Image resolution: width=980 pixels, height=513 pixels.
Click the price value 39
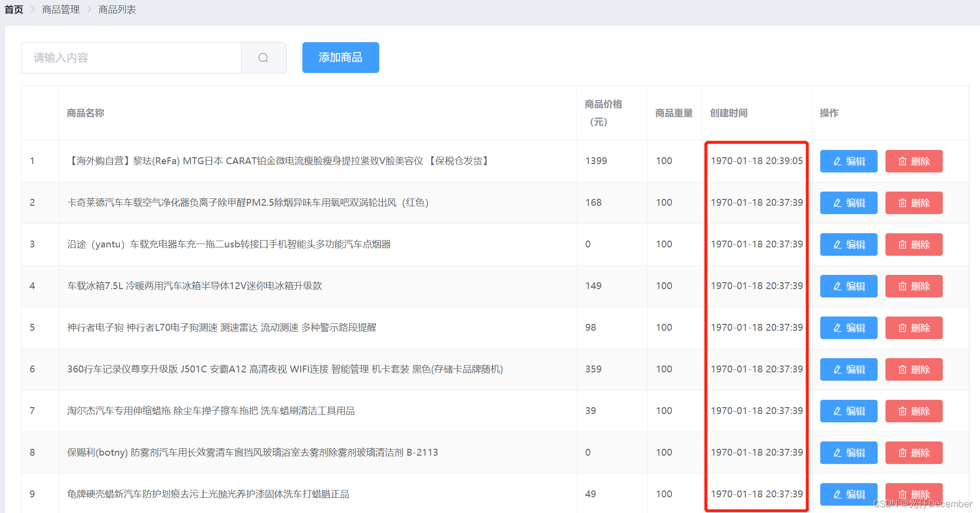(x=590, y=411)
